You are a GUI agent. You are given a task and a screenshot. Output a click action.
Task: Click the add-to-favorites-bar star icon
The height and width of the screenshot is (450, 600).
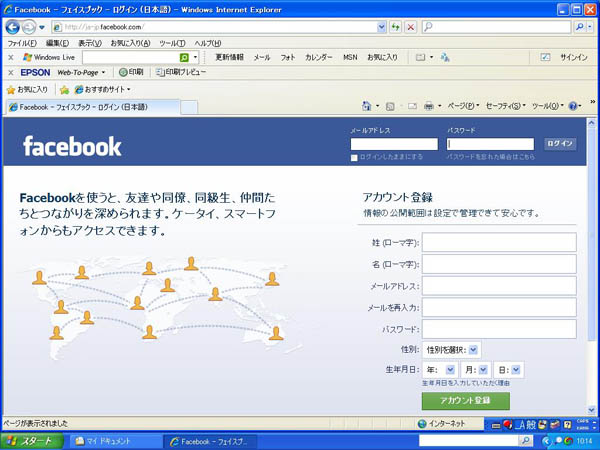(x=64, y=90)
